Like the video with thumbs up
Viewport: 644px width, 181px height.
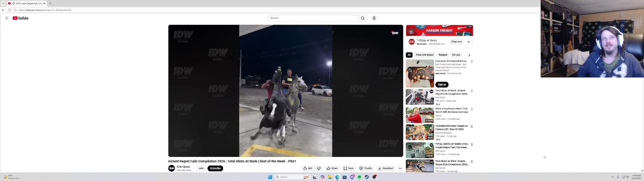(308, 168)
